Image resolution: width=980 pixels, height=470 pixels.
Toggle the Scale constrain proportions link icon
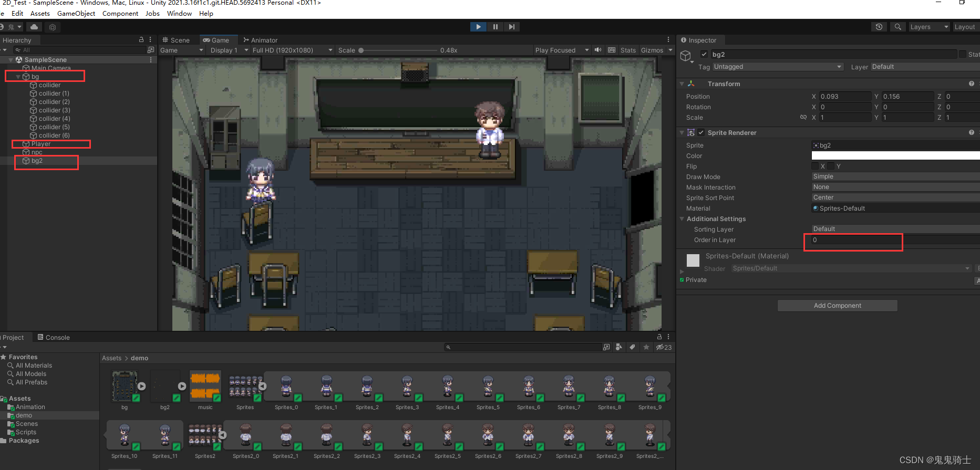point(803,118)
